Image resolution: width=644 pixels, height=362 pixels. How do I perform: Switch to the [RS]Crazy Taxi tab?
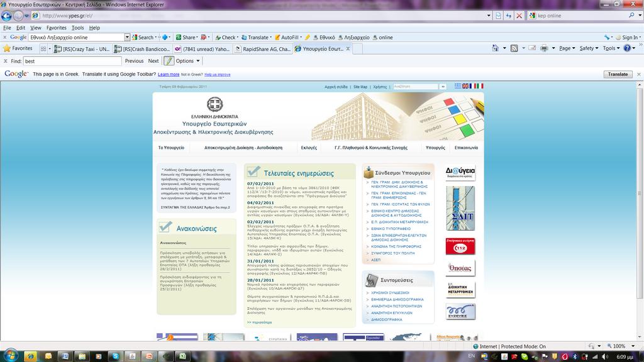coord(82,49)
